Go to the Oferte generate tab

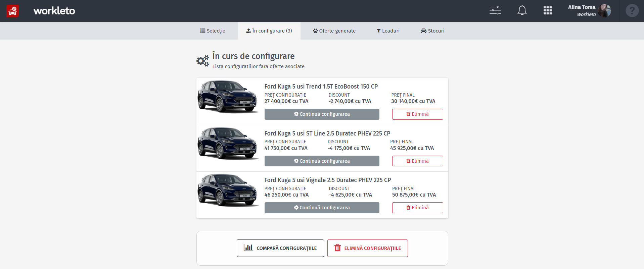point(334,31)
